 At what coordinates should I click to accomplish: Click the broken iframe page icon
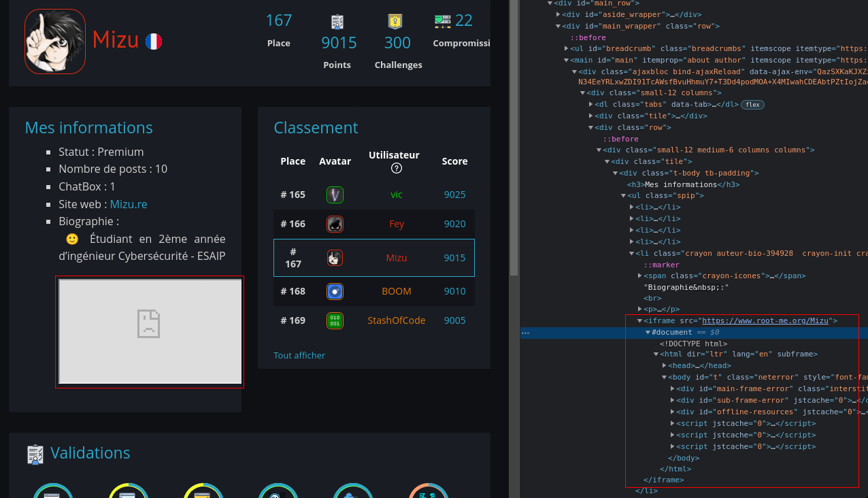pyautogui.click(x=148, y=324)
